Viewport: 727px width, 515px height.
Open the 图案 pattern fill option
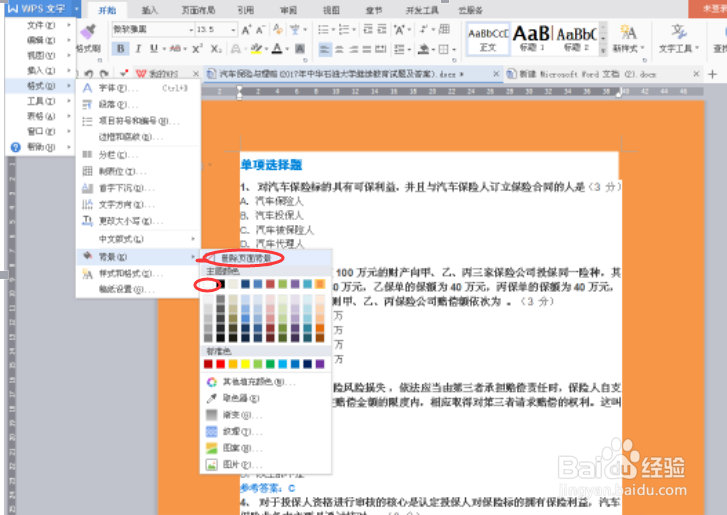pos(212,448)
